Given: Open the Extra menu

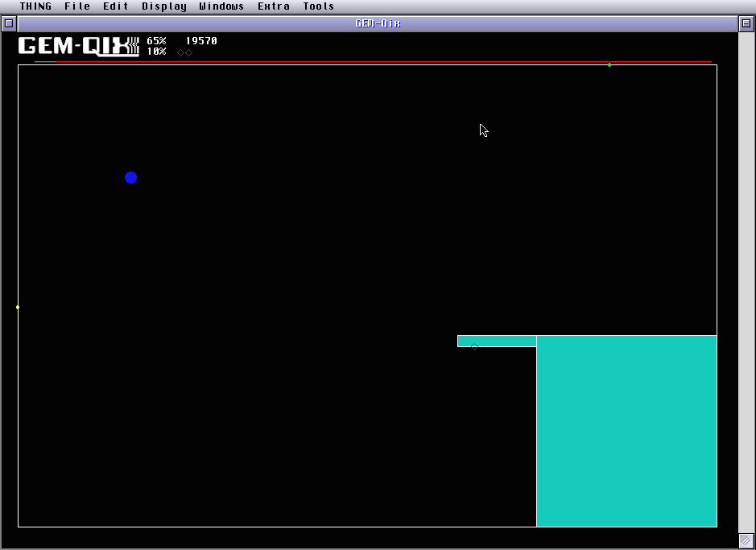Looking at the screenshot, I should (274, 6).
